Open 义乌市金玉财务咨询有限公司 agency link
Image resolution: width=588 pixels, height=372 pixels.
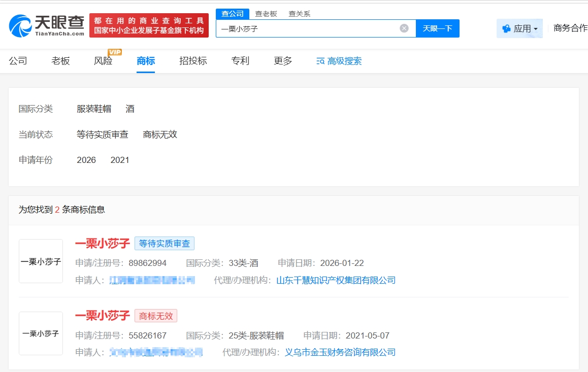pyautogui.click(x=340, y=352)
